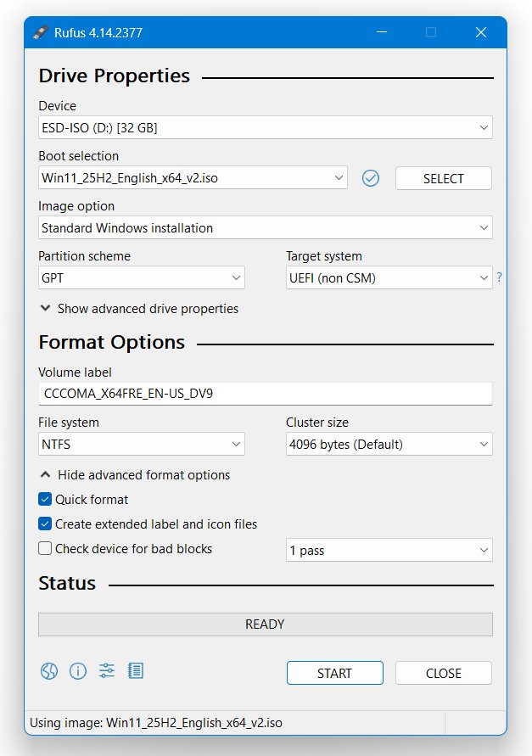Uncheck Create extended label and icon files

[45, 524]
